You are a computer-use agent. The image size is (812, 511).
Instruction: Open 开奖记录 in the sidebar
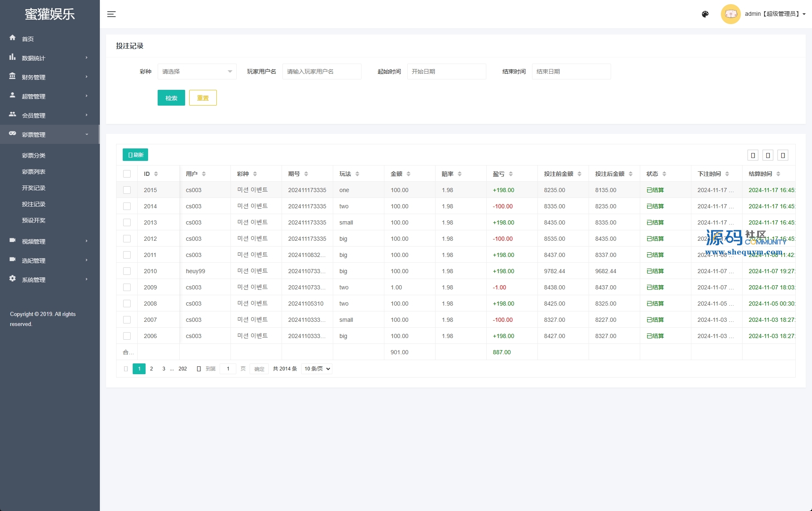(34, 188)
